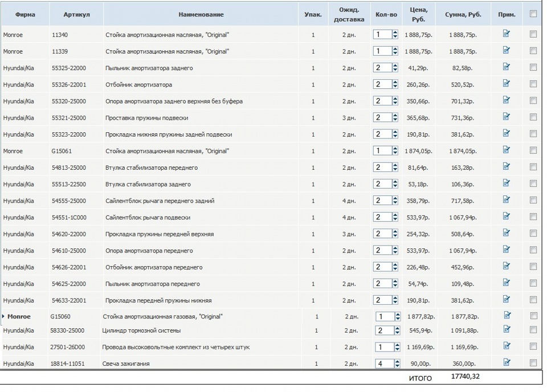Click the edit icon for Monroe G15060 стойка газовая

[507, 315]
